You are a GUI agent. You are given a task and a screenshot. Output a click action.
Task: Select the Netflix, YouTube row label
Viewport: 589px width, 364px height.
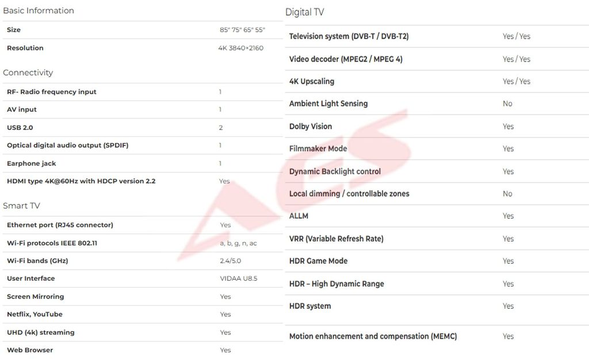[x=35, y=314]
